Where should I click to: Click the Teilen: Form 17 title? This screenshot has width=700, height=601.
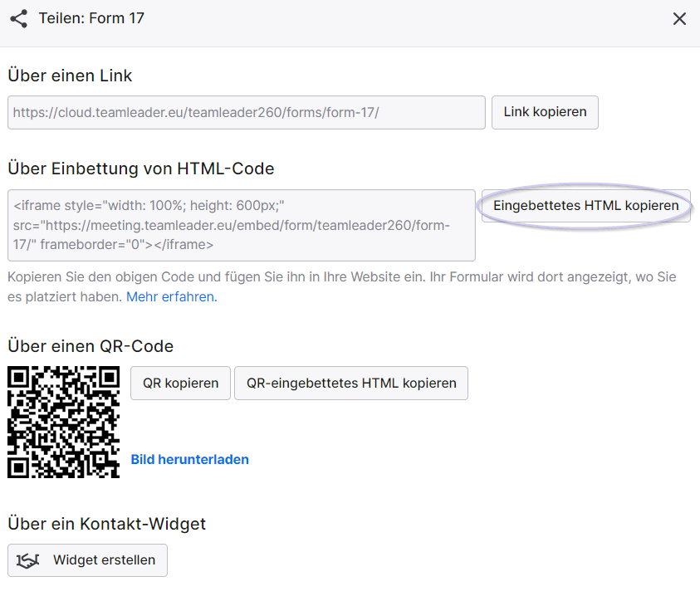point(91,18)
